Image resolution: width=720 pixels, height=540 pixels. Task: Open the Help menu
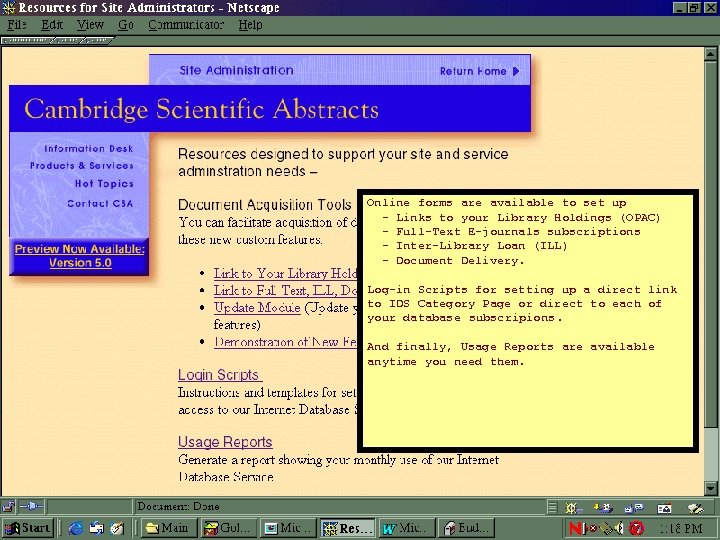(250, 25)
